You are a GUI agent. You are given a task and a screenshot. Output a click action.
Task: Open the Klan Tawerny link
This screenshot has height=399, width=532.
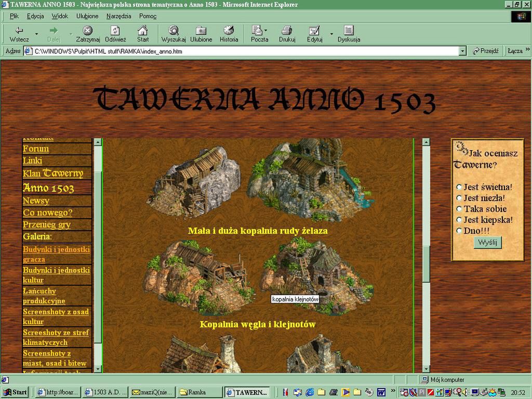pos(53,174)
